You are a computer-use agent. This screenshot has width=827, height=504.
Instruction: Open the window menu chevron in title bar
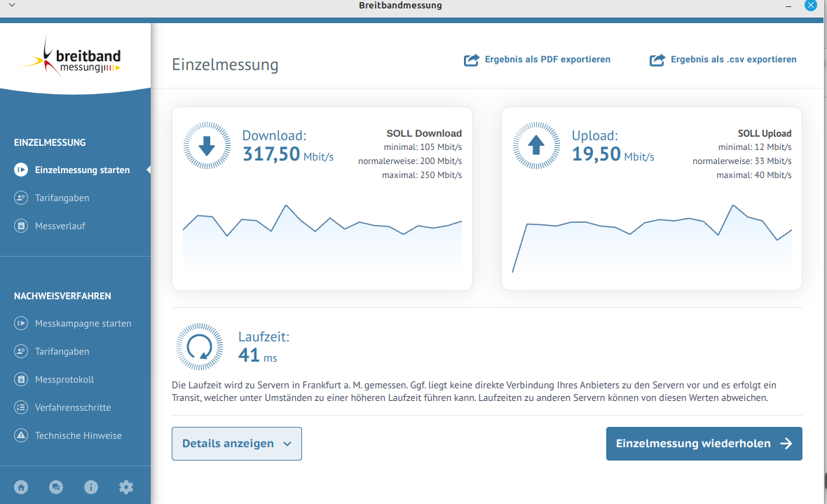point(11,6)
